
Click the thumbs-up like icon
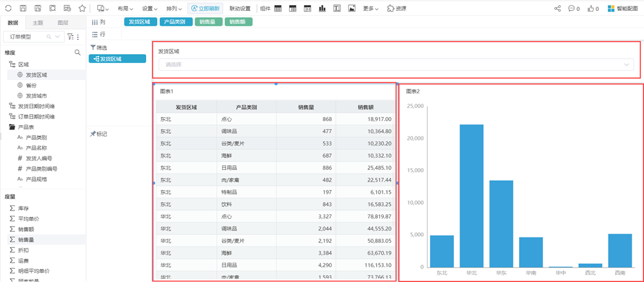click(x=591, y=8)
